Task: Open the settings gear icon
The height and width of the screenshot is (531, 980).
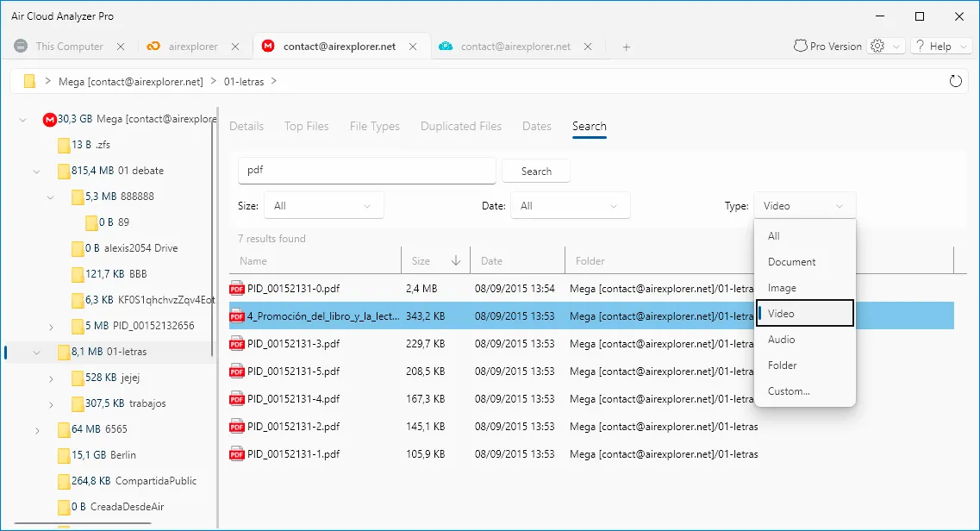Action: click(877, 47)
